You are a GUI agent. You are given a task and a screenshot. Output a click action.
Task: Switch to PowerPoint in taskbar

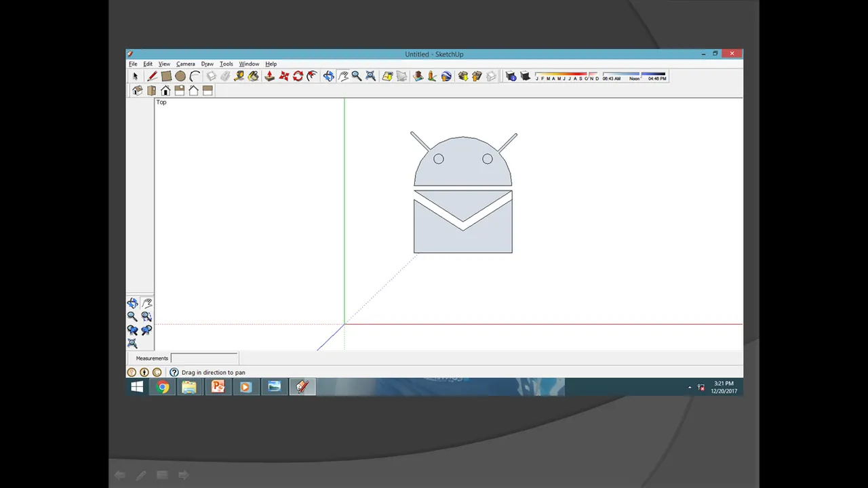(x=218, y=387)
